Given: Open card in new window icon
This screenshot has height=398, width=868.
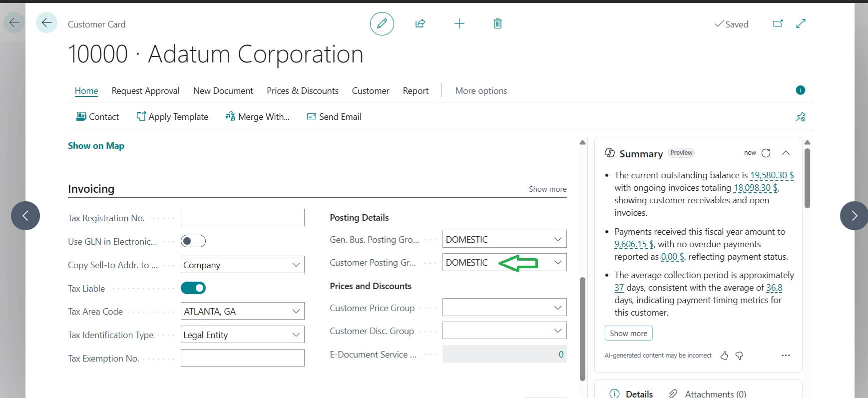Looking at the screenshot, I should point(778,23).
